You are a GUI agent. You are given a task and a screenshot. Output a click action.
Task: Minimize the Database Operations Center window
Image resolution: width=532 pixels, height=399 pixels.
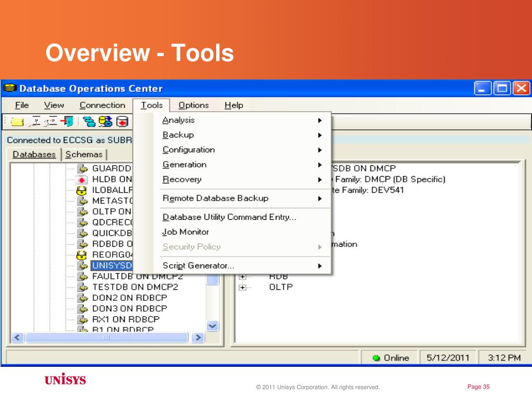[x=483, y=88]
